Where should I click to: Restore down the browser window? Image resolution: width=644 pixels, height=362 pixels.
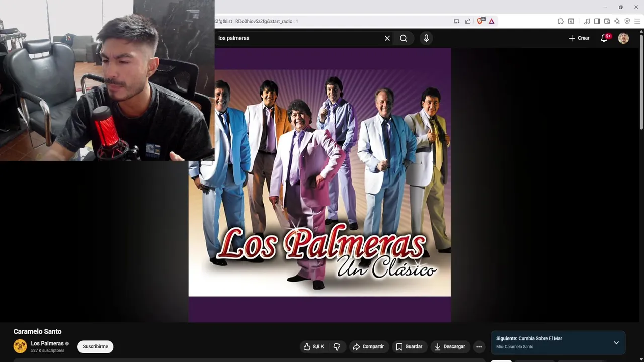621,7
